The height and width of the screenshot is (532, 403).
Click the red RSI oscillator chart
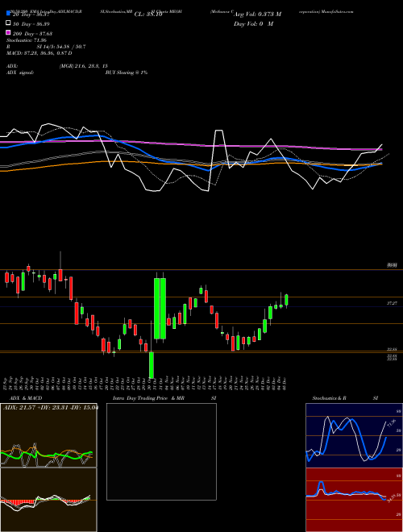354,500
